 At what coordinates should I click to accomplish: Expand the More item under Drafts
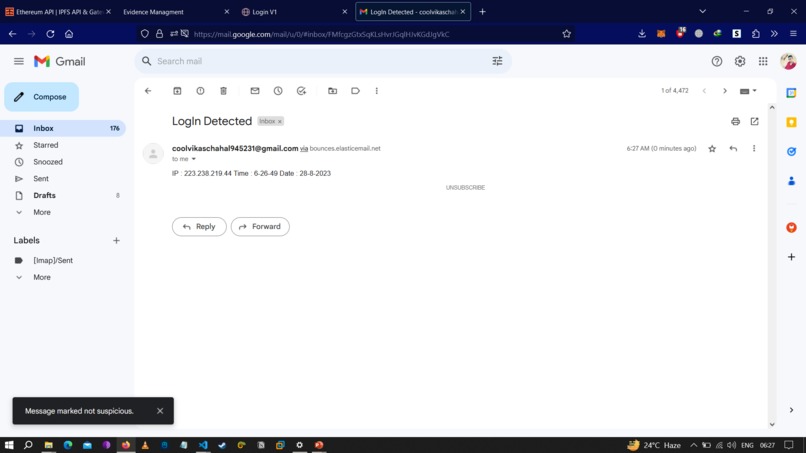pyautogui.click(x=42, y=212)
